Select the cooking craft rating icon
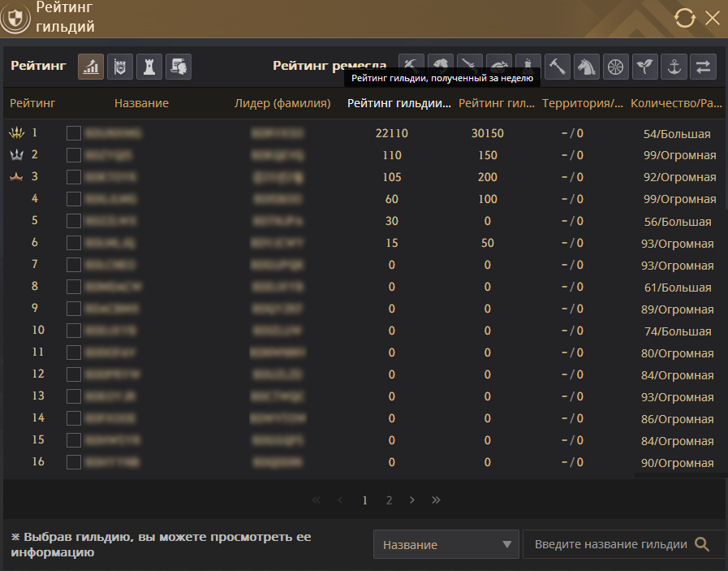The image size is (728, 571). (x=499, y=62)
